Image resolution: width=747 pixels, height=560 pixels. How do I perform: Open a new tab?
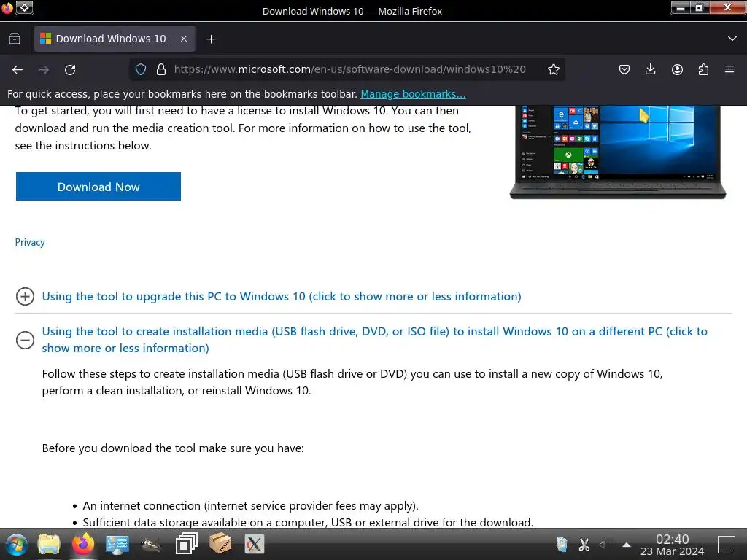pyautogui.click(x=211, y=39)
